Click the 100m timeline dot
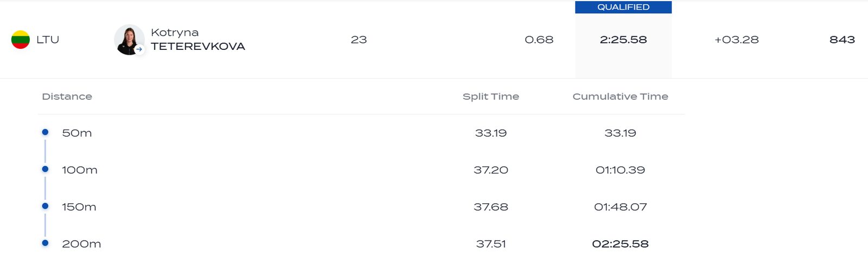 45,169
